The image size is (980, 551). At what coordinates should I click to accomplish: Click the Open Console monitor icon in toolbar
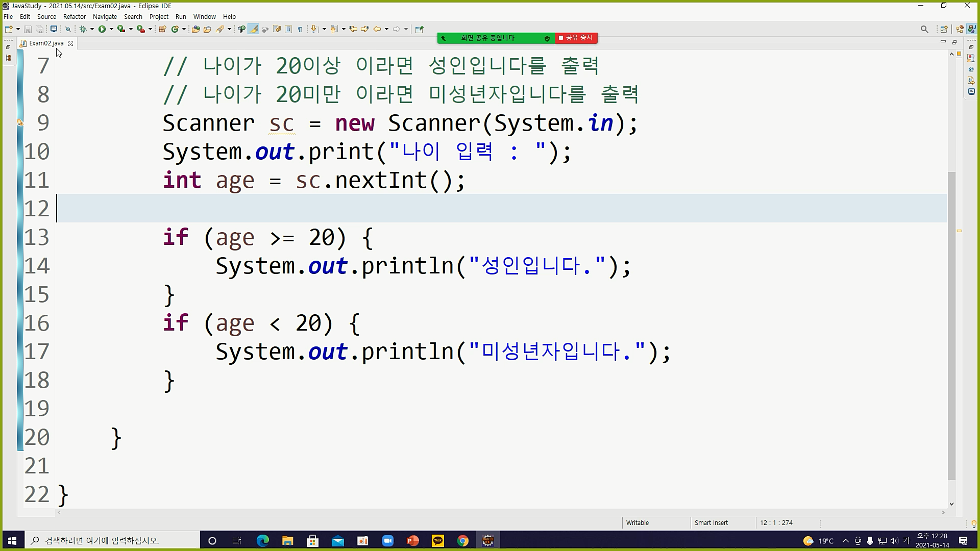[53, 29]
